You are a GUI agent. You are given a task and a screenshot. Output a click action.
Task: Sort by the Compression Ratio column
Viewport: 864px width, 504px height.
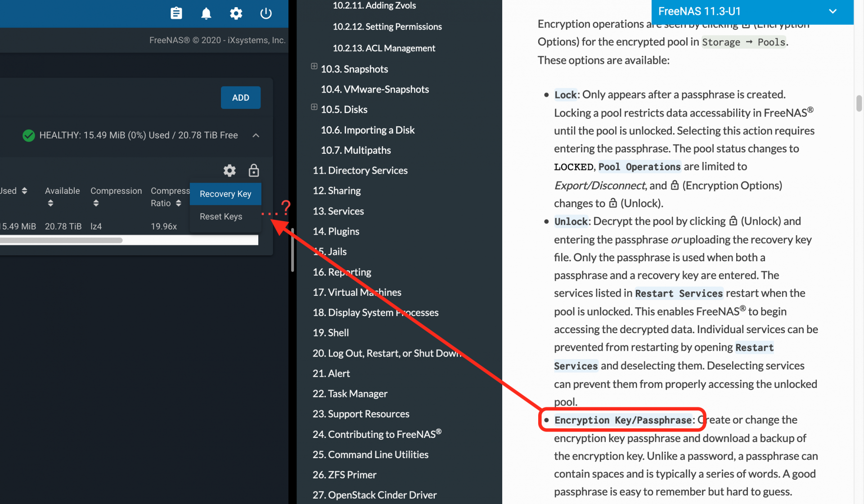(179, 203)
